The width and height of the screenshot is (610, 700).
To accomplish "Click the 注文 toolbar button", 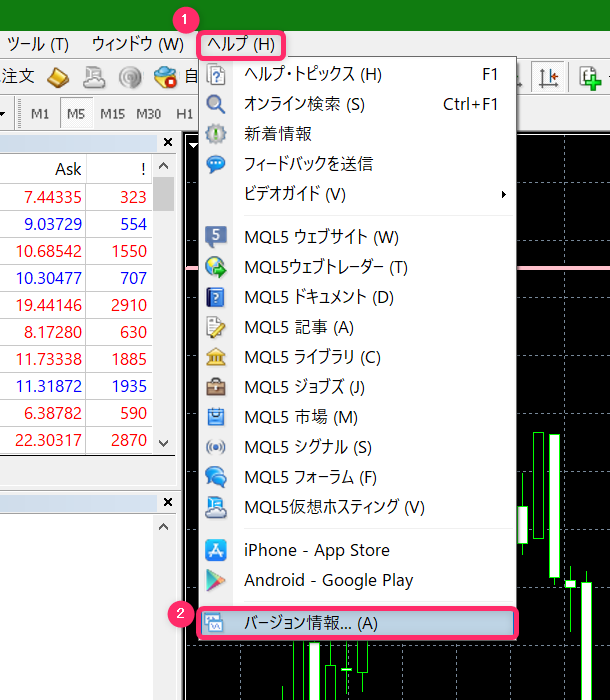I will pos(17,76).
